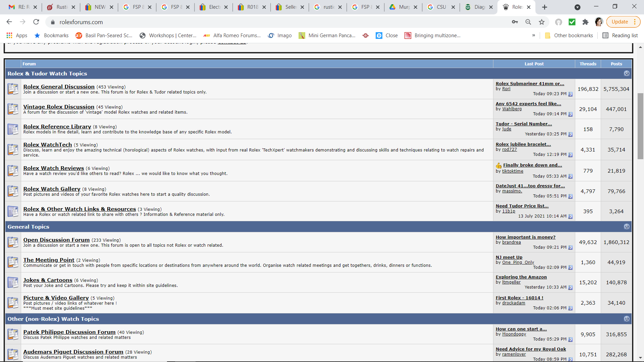Click the page vertical scrollbar thumb
This screenshot has width=644, height=362.
pos(640,126)
